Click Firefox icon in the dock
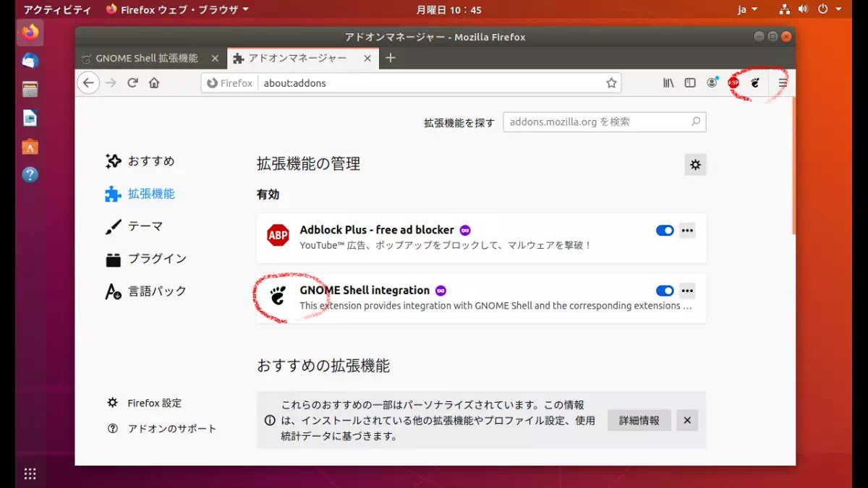Image resolution: width=868 pixels, height=488 pixels. tap(30, 33)
